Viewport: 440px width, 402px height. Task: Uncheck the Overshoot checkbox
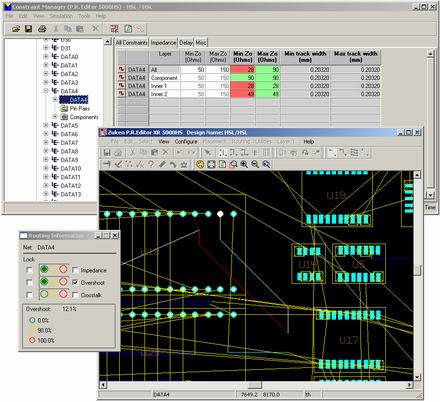[x=75, y=283]
